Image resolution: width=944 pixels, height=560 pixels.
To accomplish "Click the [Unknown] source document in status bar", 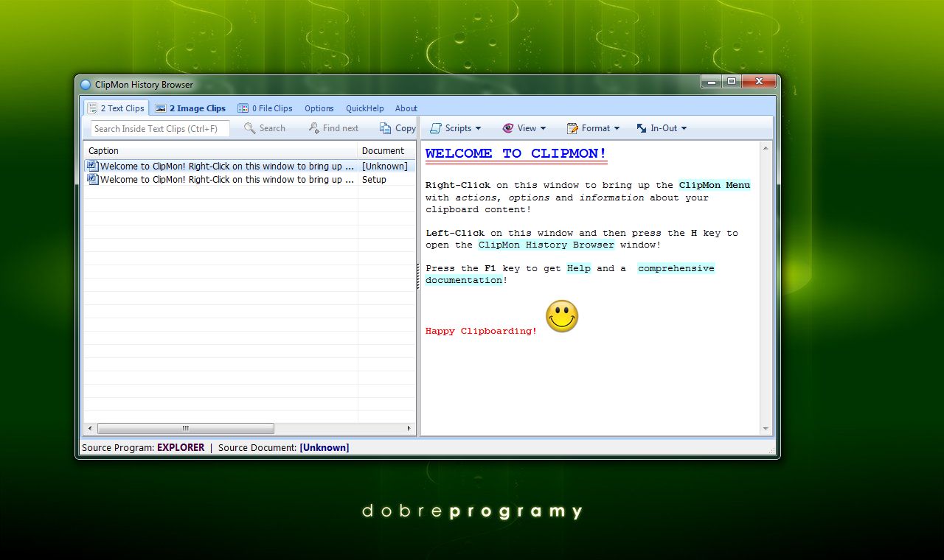I will (x=324, y=447).
